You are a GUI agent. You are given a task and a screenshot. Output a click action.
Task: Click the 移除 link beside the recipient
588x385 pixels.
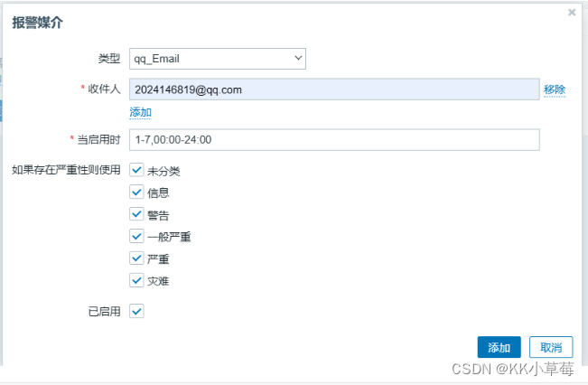click(x=555, y=89)
